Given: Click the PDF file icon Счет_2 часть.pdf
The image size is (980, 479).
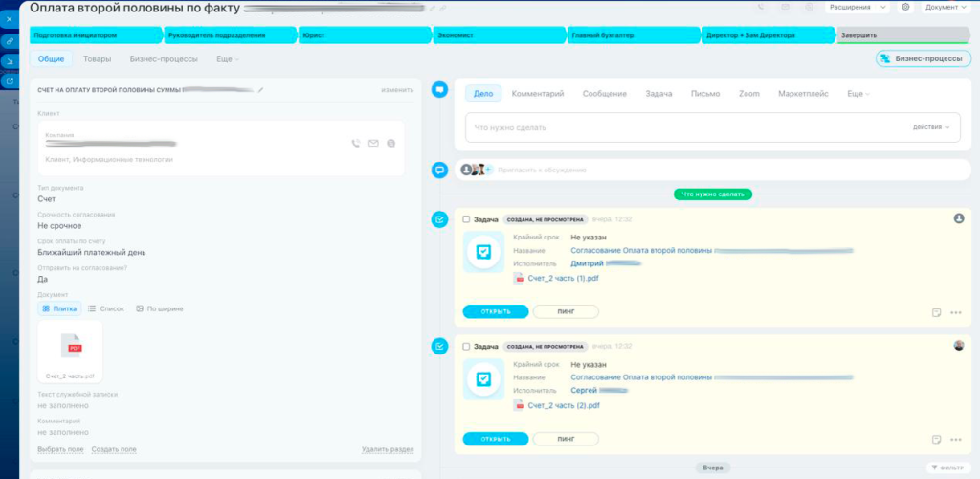Looking at the screenshot, I should click(71, 347).
